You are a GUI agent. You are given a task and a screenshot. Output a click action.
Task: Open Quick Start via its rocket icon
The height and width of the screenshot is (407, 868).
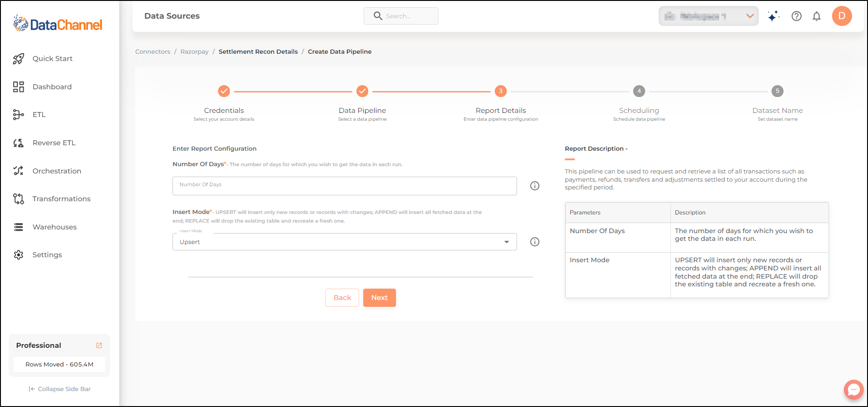(18, 59)
